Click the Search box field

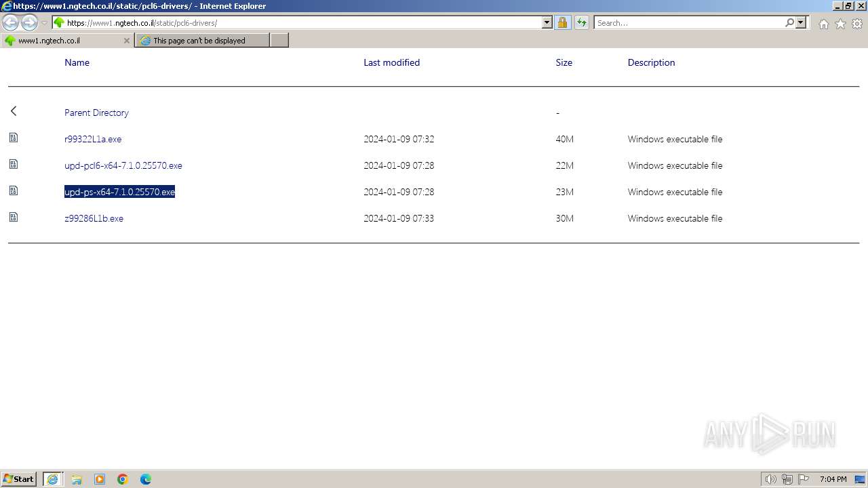pos(690,23)
